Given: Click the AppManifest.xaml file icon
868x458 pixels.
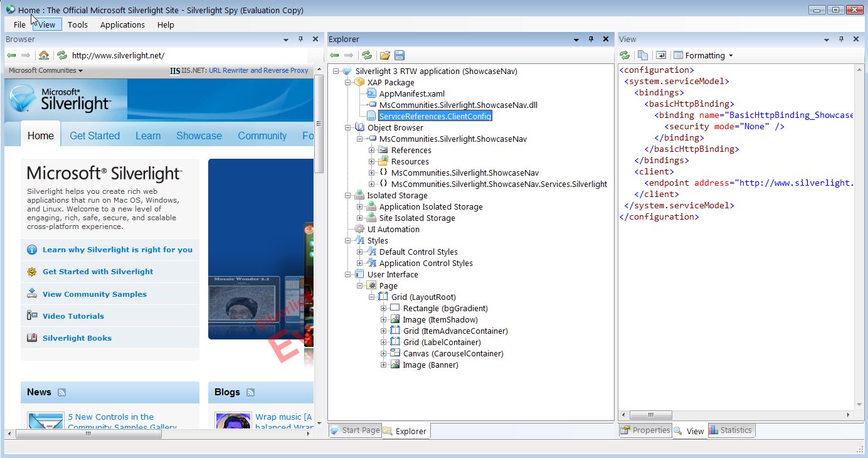Looking at the screenshot, I should coord(371,93).
